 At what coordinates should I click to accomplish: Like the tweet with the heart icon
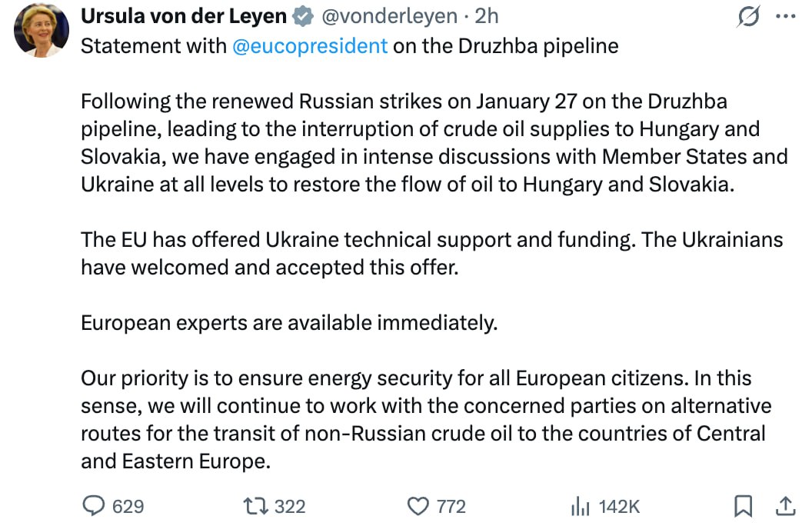pos(417,505)
